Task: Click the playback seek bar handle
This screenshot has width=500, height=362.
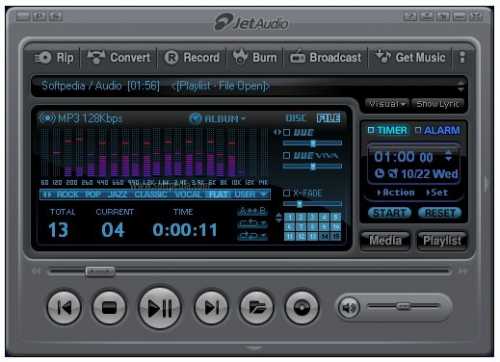Action: 100,271
